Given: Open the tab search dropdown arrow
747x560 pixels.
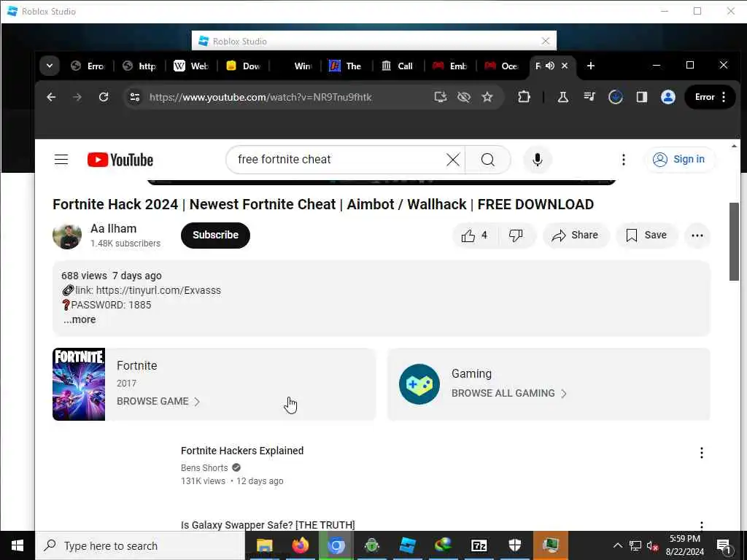Looking at the screenshot, I should tap(50, 66).
